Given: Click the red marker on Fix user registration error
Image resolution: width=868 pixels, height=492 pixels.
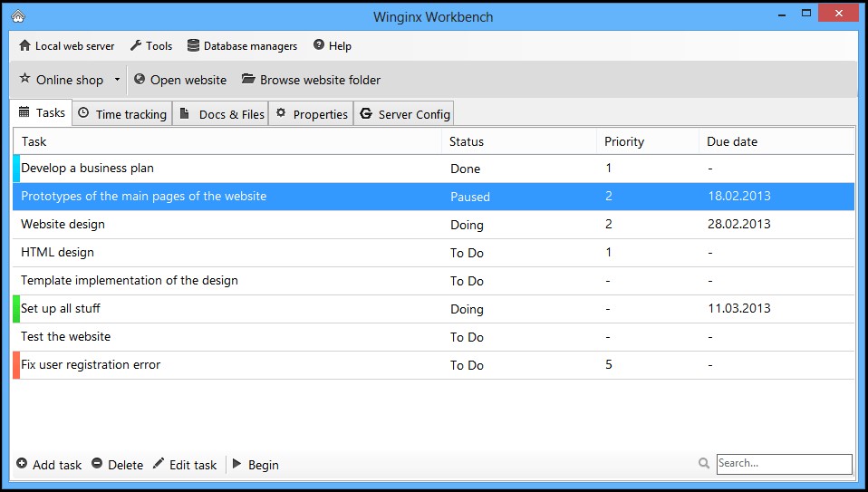Looking at the screenshot, I should click(16, 365).
